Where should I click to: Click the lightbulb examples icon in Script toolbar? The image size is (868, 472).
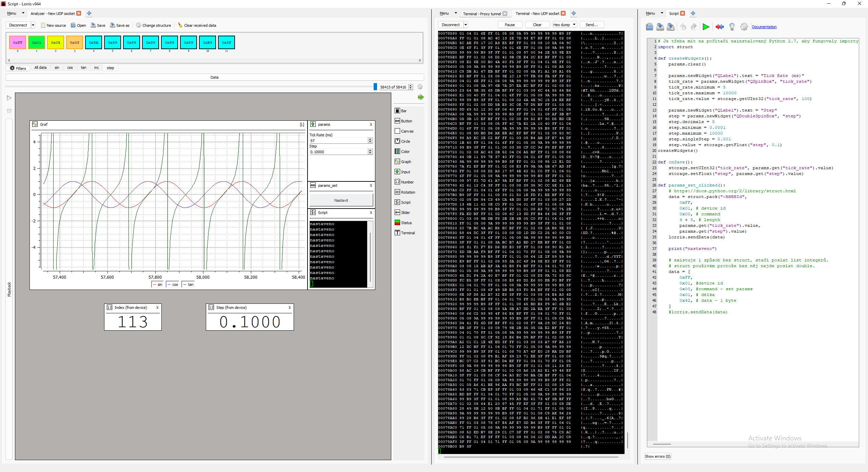732,27
